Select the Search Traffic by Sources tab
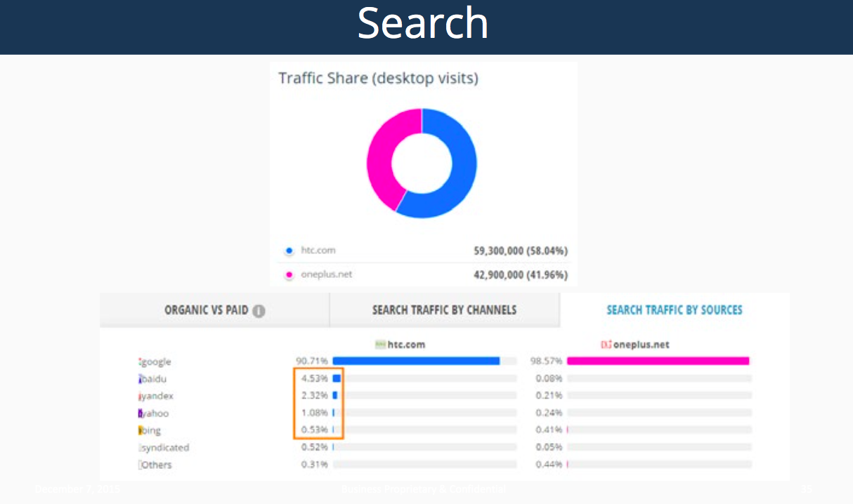Image resolution: width=853 pixels, height=504 pixels. (x=675, y=310)
